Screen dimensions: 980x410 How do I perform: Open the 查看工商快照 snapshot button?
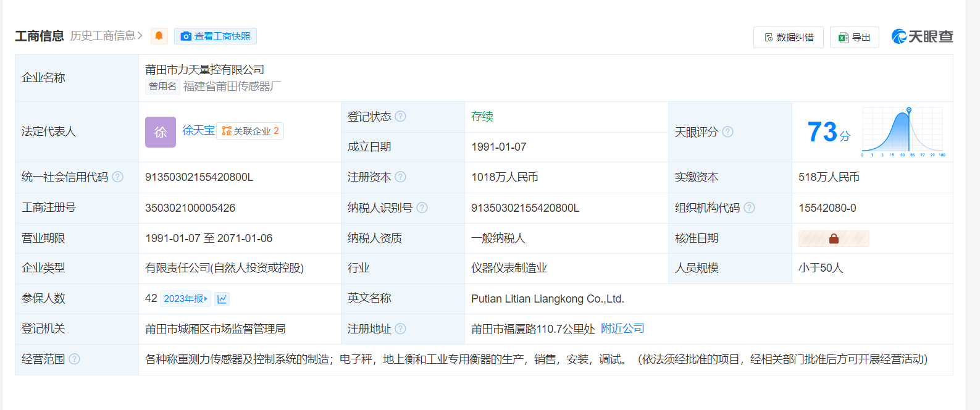216,36
